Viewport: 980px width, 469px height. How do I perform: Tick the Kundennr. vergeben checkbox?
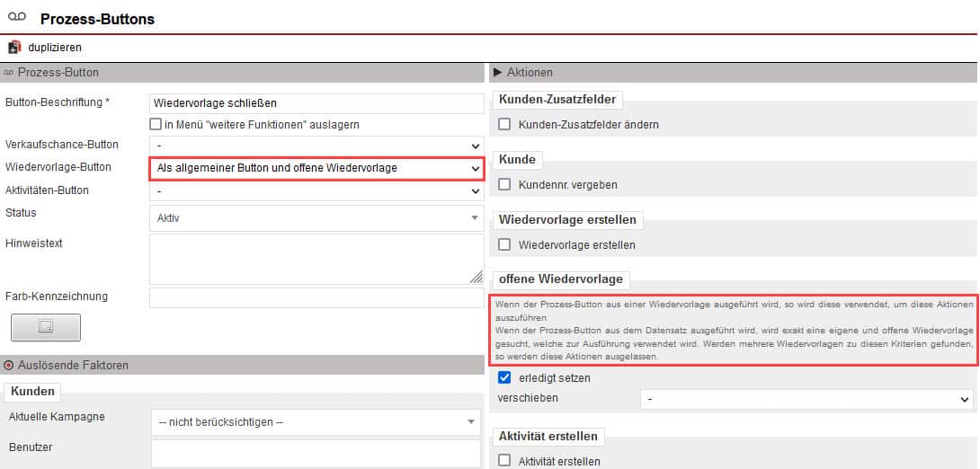click(x=504, y=185)
